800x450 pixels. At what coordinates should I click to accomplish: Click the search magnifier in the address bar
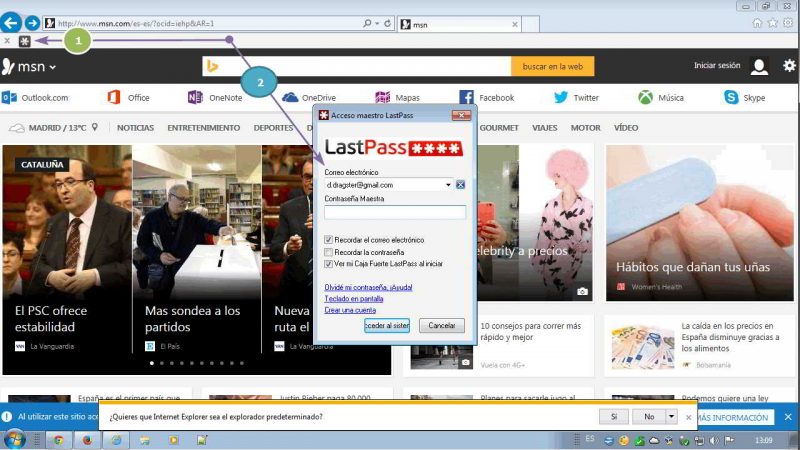coord(367,23)
